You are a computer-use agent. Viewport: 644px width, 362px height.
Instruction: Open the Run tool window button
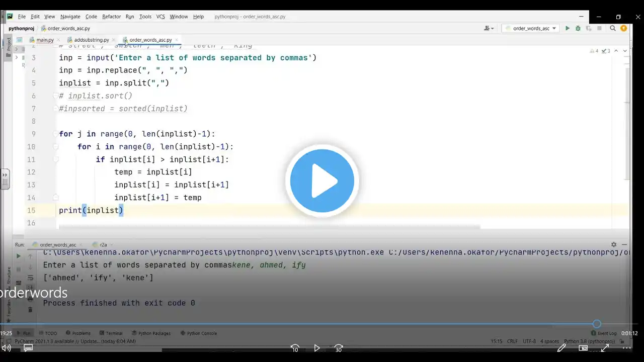point(24,333)
